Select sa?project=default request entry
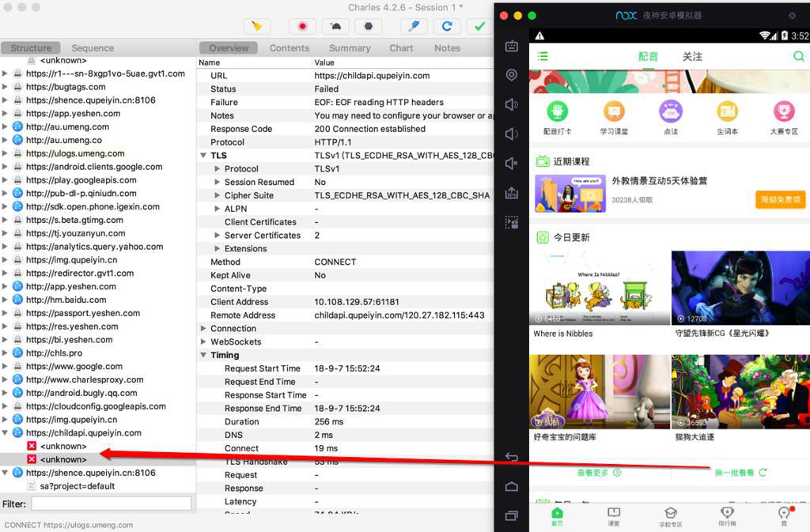 coord(78,486)
